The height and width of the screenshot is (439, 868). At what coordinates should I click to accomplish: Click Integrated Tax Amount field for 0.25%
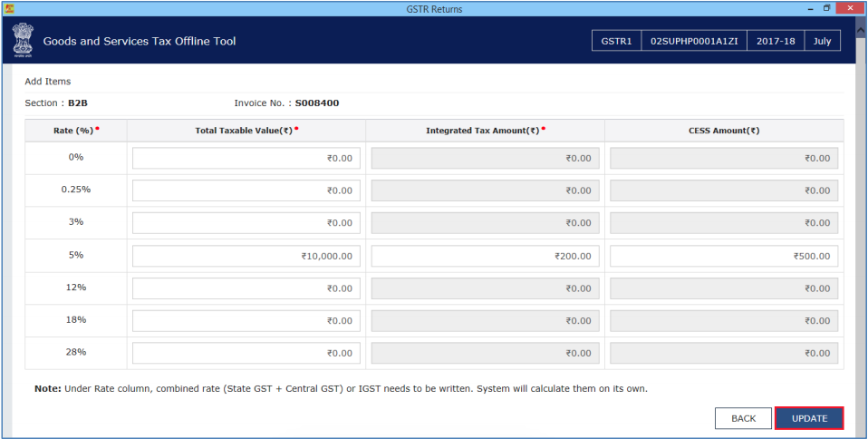(485, 190)
